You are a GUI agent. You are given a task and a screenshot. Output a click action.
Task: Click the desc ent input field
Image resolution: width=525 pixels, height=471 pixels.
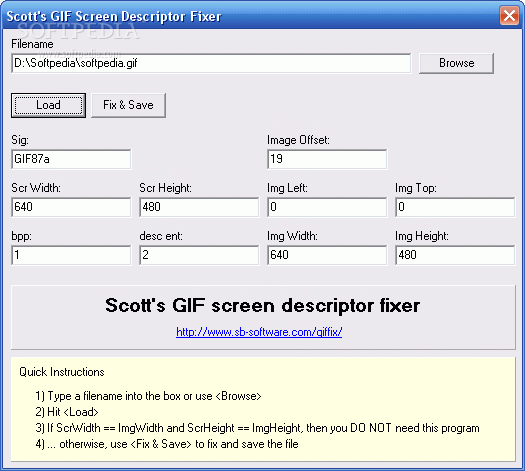point(199,255)
